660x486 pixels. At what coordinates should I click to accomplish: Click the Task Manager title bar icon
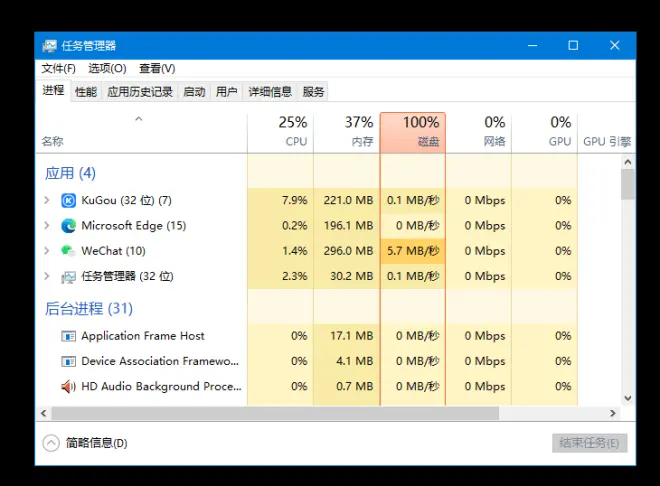[x=49, y=45]
